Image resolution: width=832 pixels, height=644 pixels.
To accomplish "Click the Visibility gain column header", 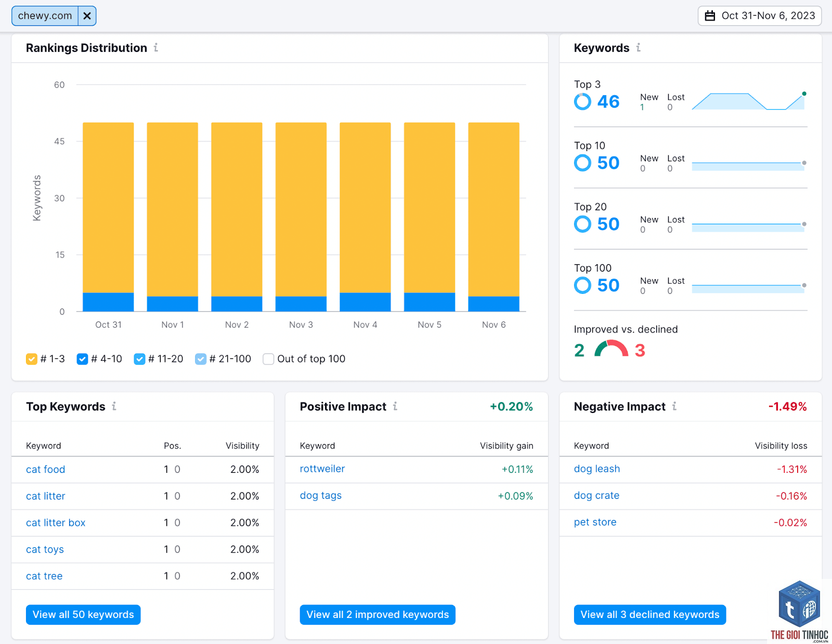I will tap(506, 446).
